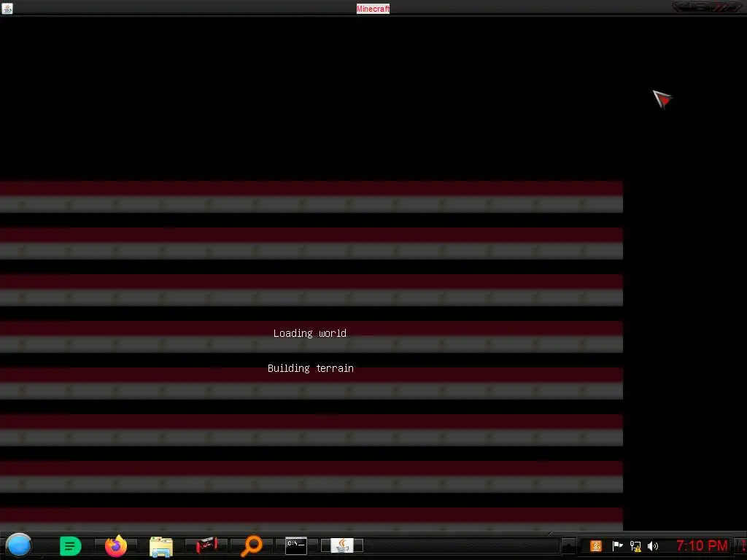This screenshot has height=560, width=747.
Task: Open the green notes app on taskbar
Action: [71, 546]
